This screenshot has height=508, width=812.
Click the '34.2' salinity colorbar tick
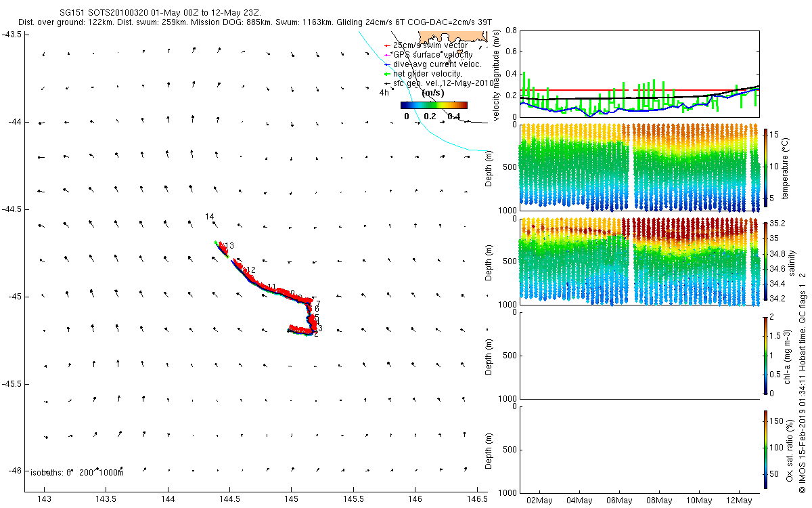tap(778, 298)
